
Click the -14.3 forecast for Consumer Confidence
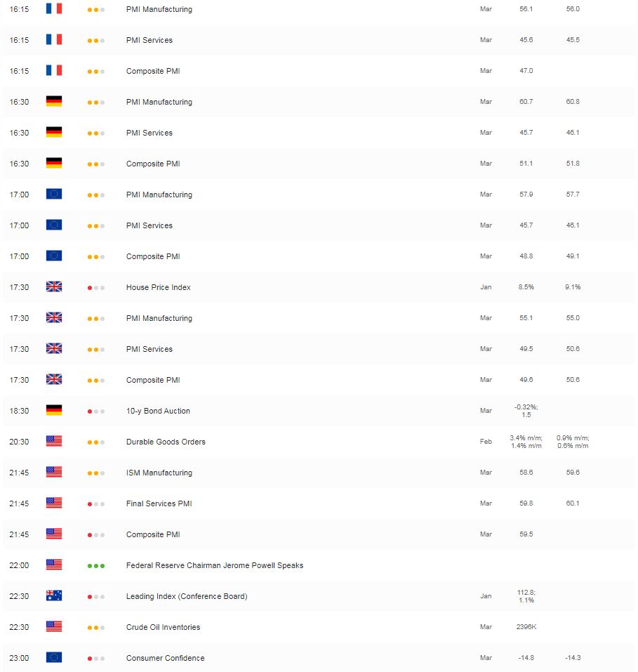(x=573, y=657)
